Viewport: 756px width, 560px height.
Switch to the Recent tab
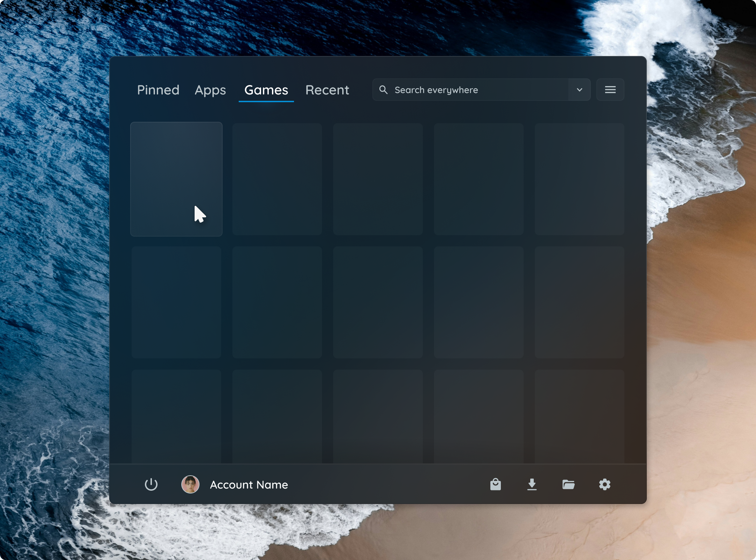[327, 90]
